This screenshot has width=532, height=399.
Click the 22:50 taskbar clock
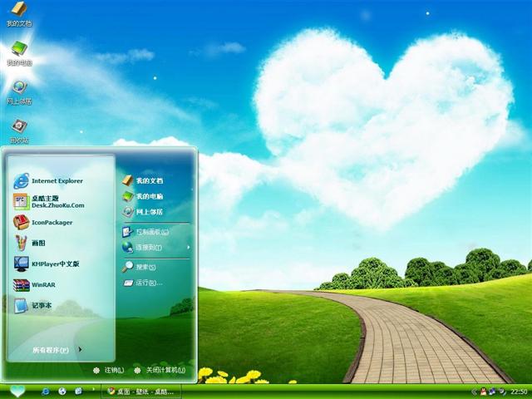pyautogui.click(x=519, y=392)
